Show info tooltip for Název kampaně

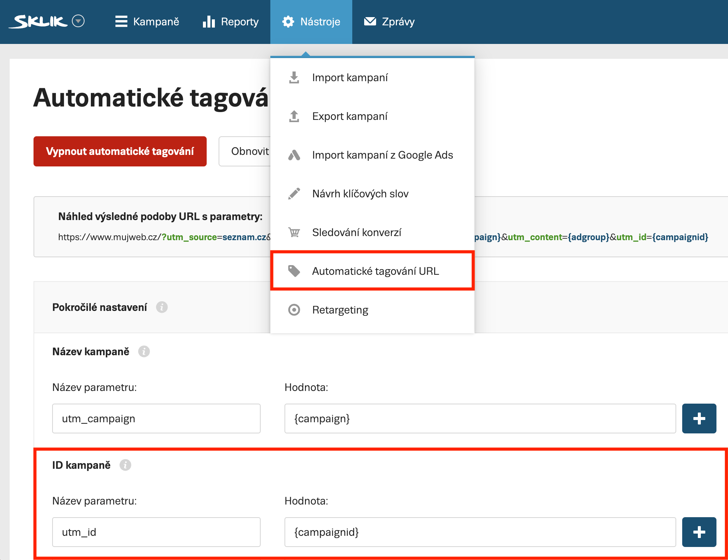coord(144,351)
